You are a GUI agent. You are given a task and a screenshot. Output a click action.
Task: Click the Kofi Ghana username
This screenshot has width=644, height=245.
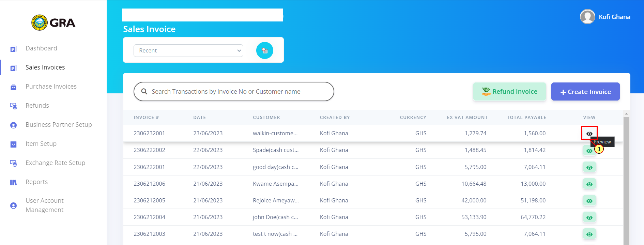click(614, 17)
